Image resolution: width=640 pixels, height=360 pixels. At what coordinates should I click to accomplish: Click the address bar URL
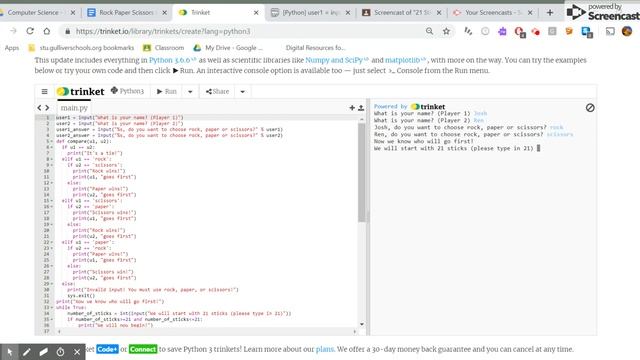pyautogui.click(x=163, y=31)
